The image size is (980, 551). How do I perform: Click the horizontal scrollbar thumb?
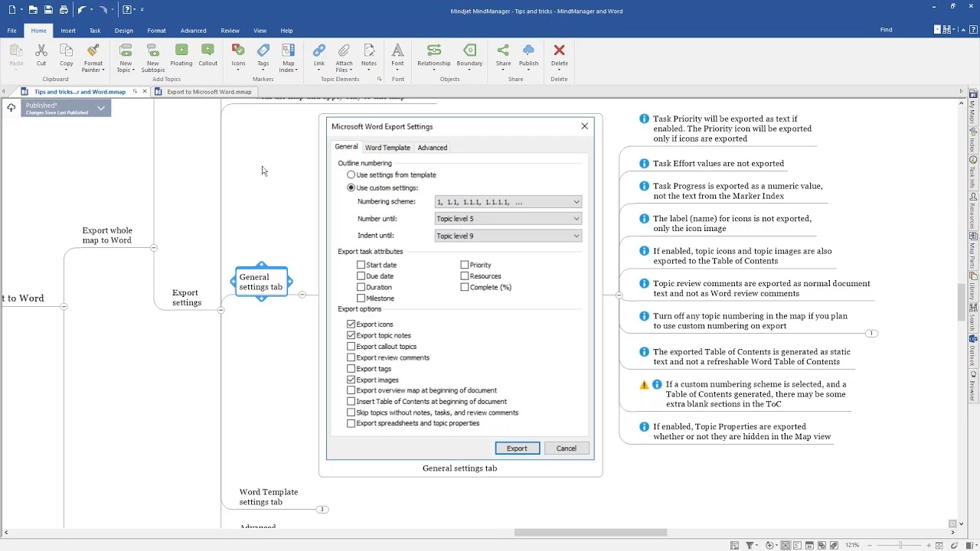[x=590, y=533]
